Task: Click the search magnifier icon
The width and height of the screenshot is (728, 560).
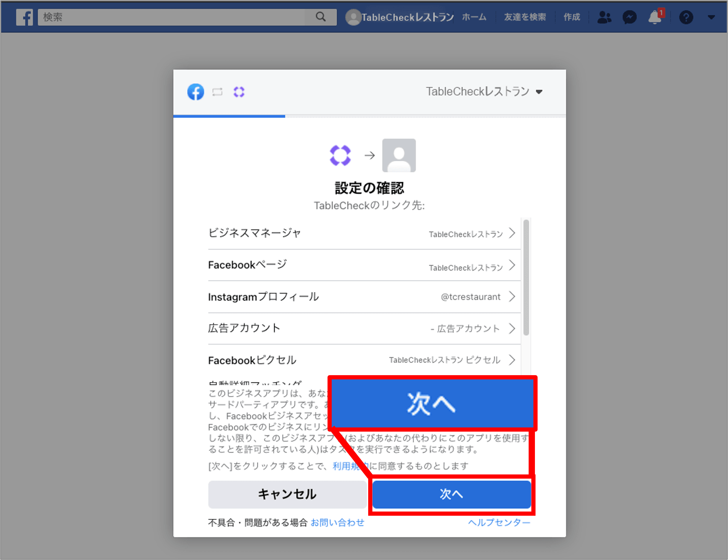Action: (x=320, y=17)
